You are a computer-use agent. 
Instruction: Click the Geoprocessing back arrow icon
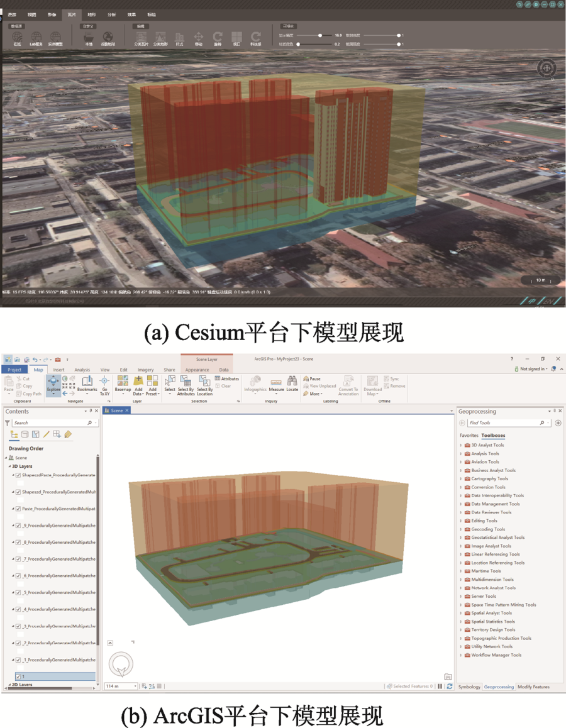pyautogui.click(x=462, y=423)
